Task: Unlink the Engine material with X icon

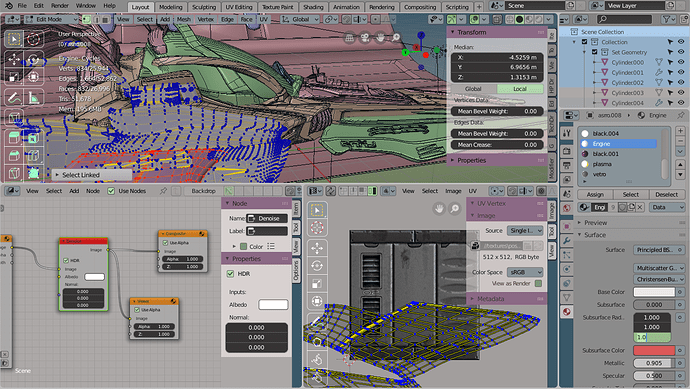Action: [x=640, y=207]
